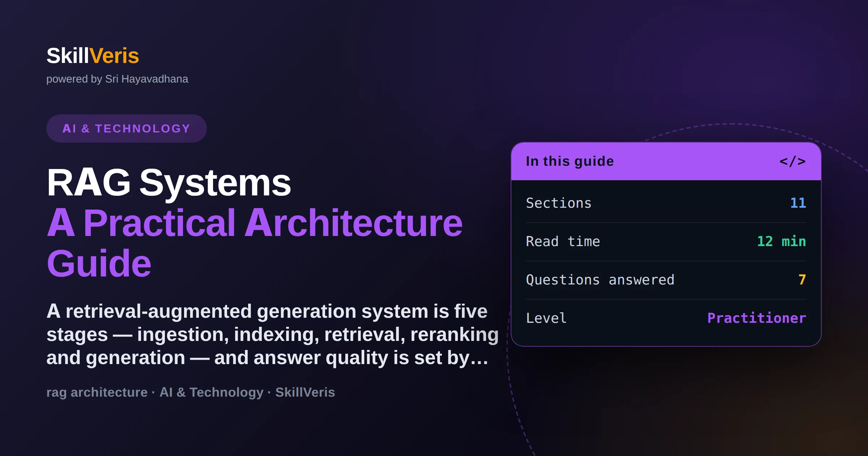Click the Practitioner level value
Screen dimensions: 868x456
[x=757, y=318]
